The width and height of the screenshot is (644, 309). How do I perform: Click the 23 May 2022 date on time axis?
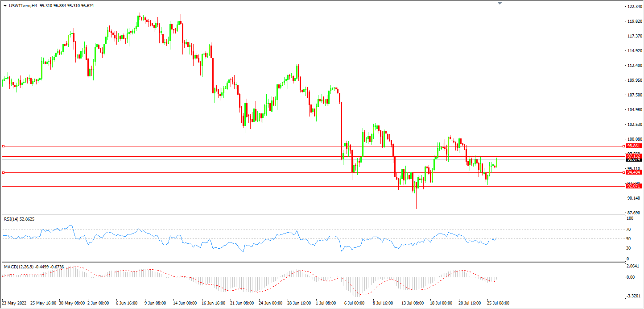pos(14,303)
